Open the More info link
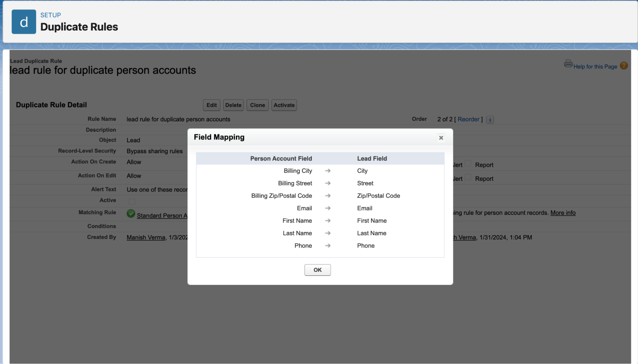638x364 pixels. pos(563,213)
